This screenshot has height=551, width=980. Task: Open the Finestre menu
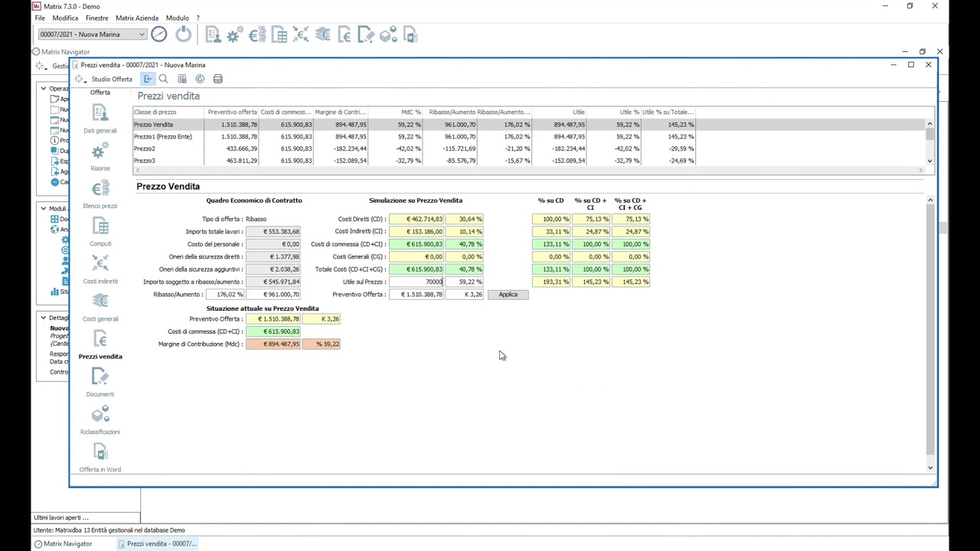tap(96, 18)
